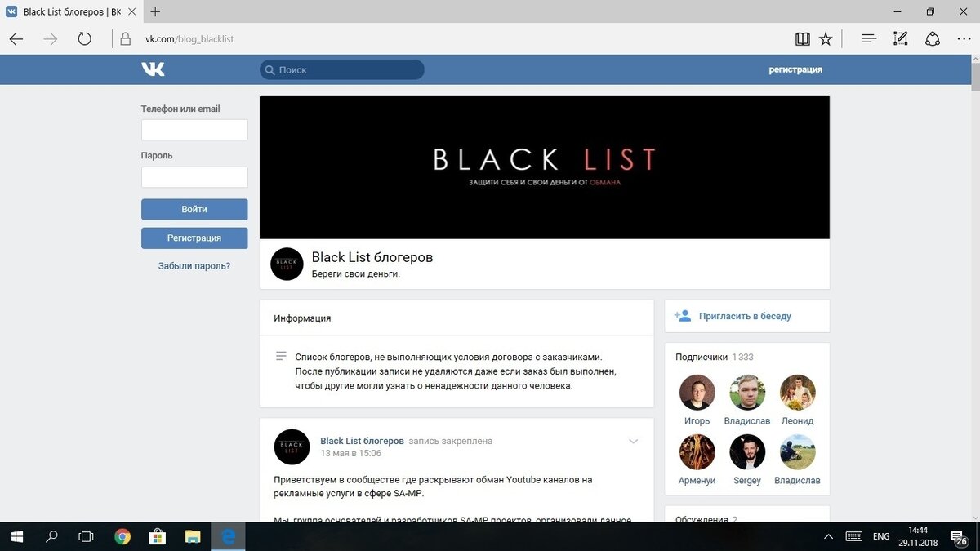Open the notification center icon
Viewport: 980px width, 551px height.
tap(960, 537)
